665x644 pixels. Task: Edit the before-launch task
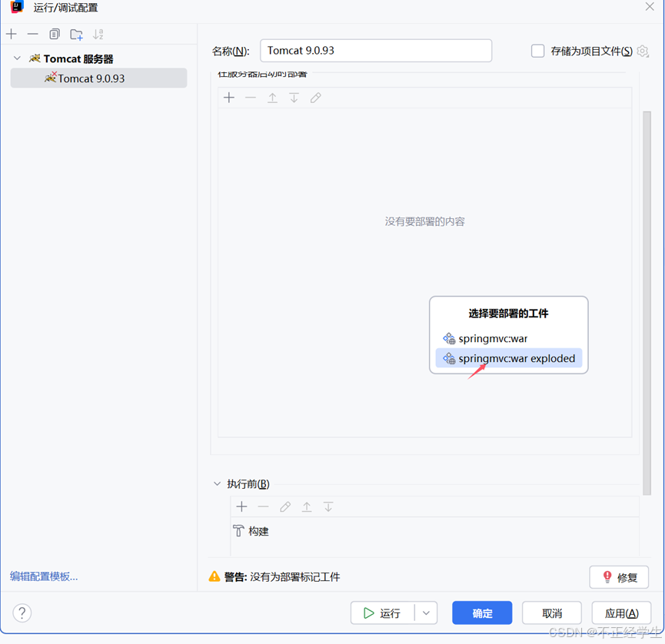(x=285, y=506)
